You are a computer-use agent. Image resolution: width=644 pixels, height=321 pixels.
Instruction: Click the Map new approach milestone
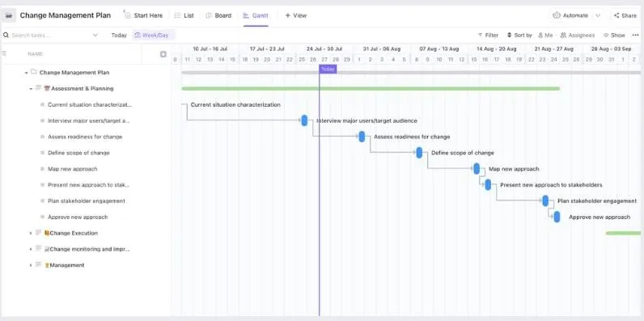click(477, 169)
